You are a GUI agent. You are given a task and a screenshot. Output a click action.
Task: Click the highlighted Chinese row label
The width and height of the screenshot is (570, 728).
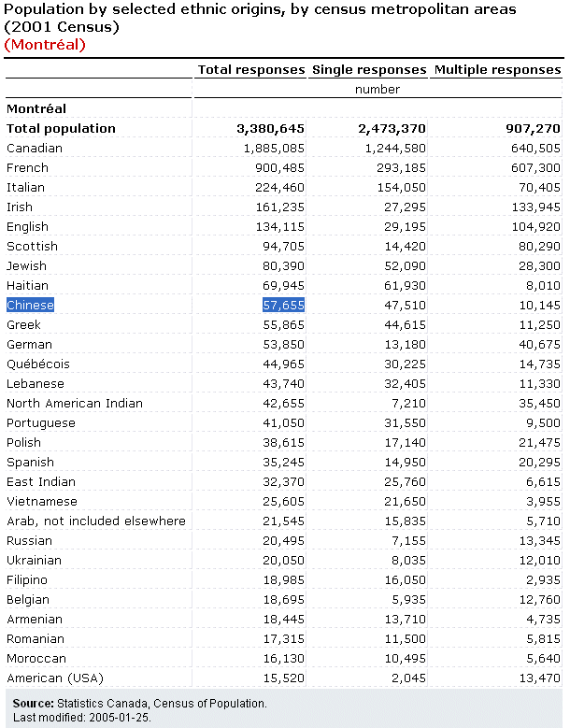pyautogui.click(x=31, y=305)
